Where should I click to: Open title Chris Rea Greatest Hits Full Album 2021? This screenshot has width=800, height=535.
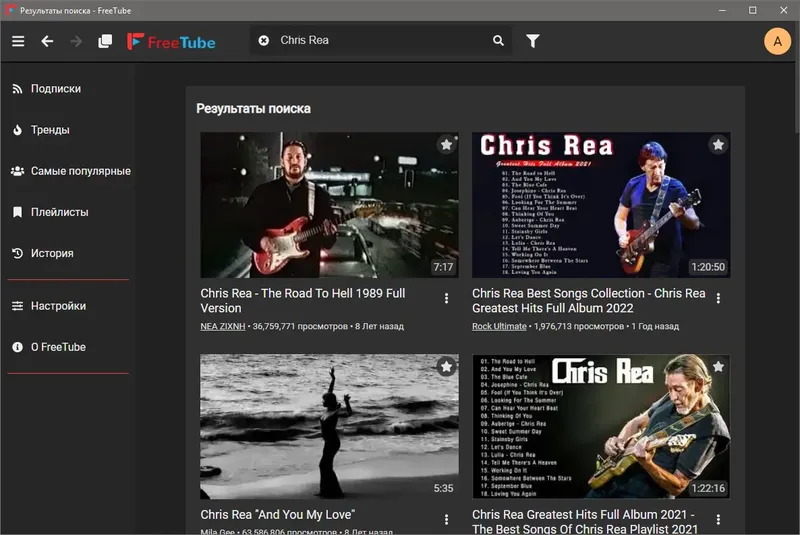pyautogui.click(x=585, y=522)
